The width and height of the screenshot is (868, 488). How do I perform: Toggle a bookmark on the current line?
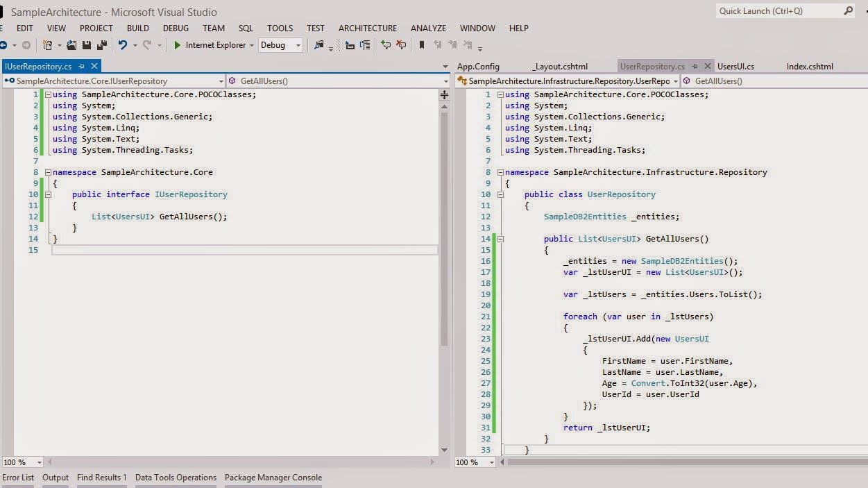421,46
